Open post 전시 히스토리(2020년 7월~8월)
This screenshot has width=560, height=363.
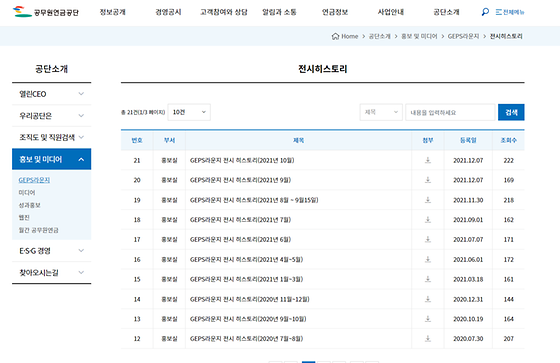point(246,339)
